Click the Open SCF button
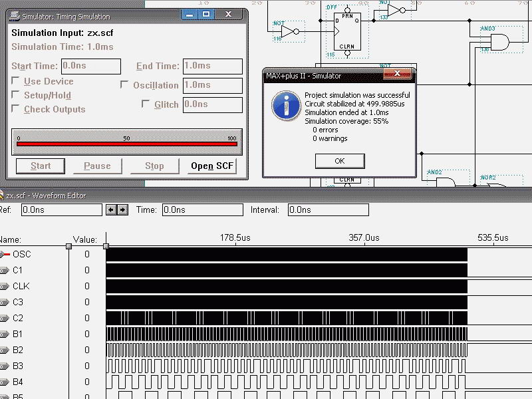532x399 pixels. 212,166
